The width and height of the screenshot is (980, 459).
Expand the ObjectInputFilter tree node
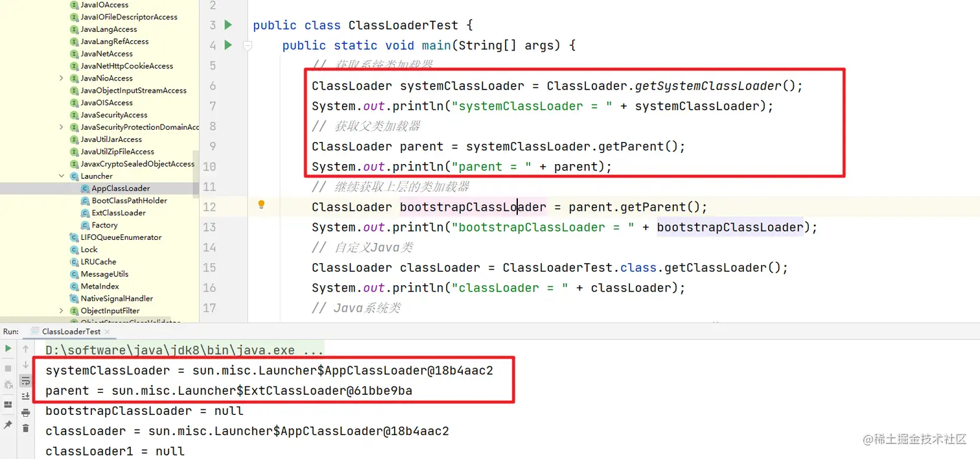pyautogui.click(x=62, y=311)
